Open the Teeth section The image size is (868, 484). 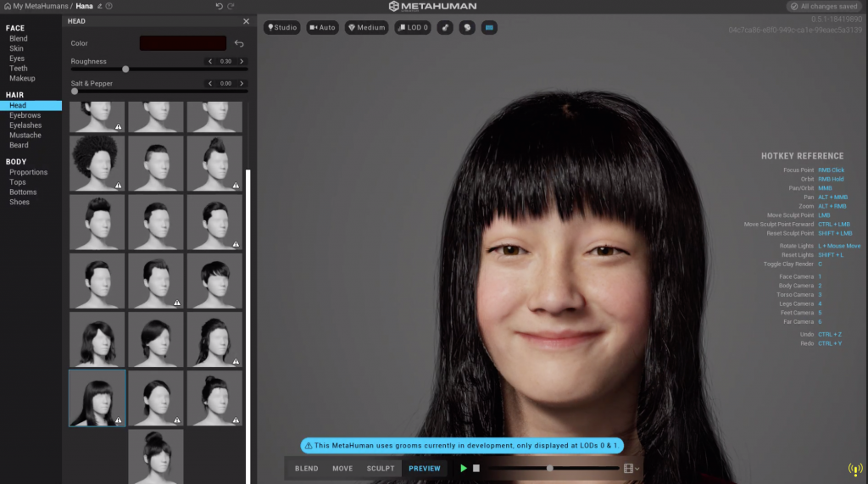coord(19,69)
